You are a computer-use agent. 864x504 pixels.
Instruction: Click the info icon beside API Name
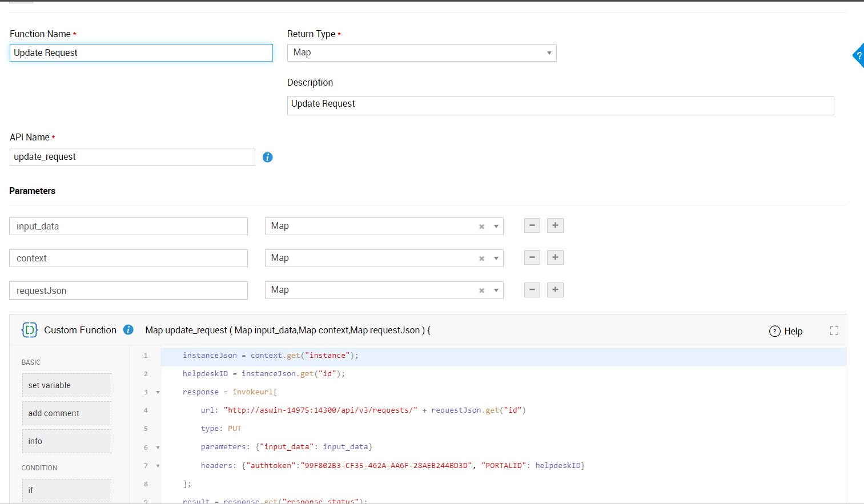coord(267,157)
